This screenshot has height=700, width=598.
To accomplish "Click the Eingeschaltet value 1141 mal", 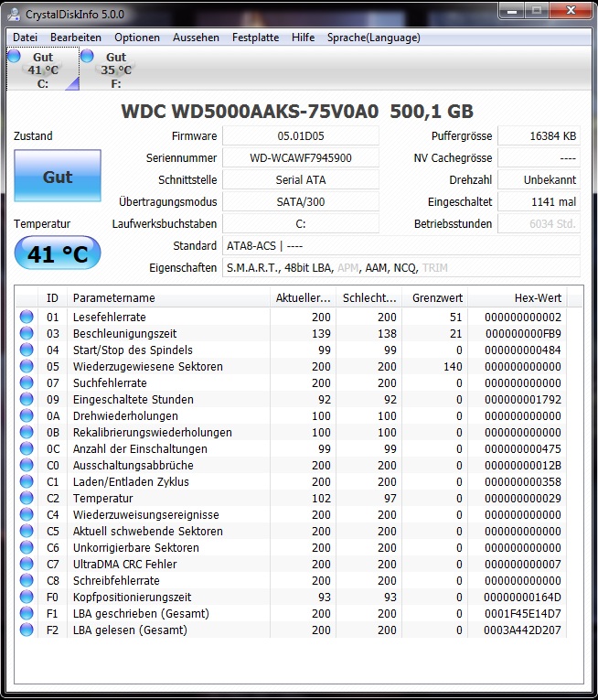I will coord(539,201).
